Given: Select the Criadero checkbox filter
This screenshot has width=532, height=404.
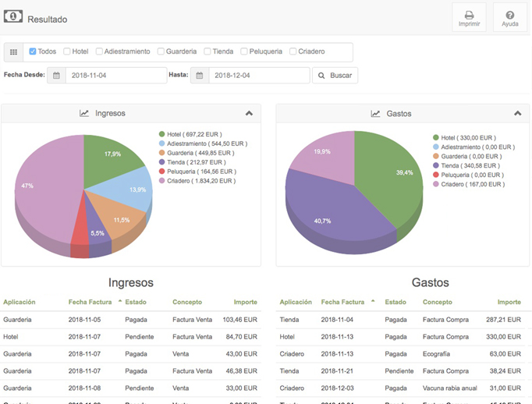Looking at the screenshot, I should [293, 51].
